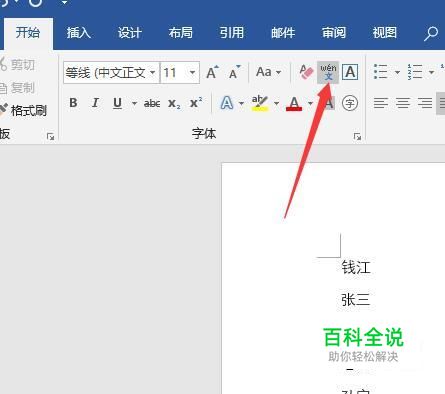
Task: Expand the font name dropdown arrow
Action: pos(153,72)
